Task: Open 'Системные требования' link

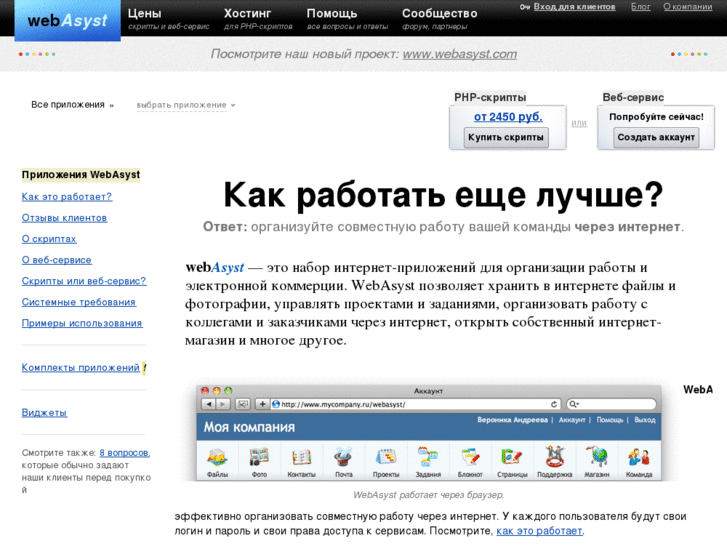Action: pos(79,302)
